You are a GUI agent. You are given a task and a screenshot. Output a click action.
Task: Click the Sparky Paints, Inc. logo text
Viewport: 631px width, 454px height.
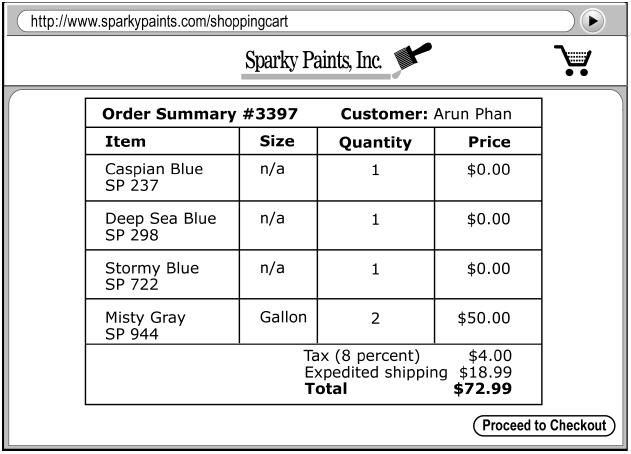pos(314,62)
